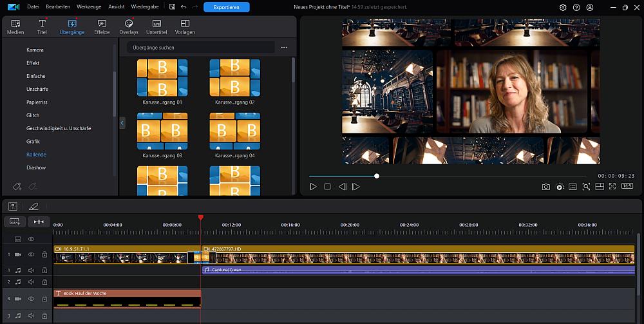
Task: Switch to the Effekte tab
Action: (x=102, y=26)
